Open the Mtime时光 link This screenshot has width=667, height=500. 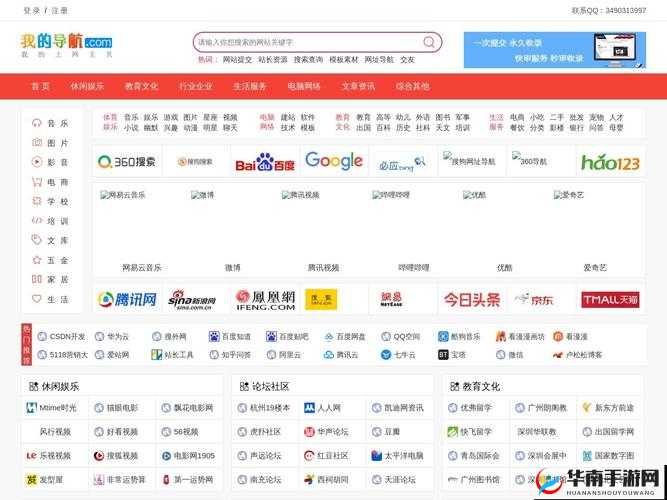click(51, 408)
